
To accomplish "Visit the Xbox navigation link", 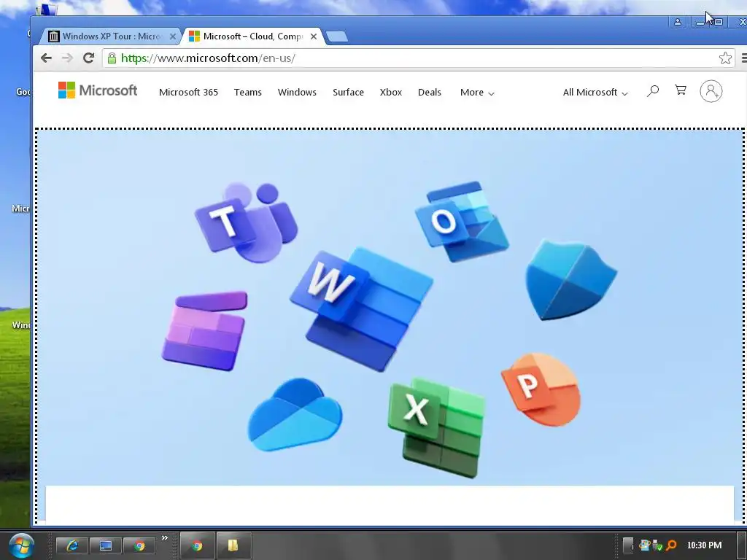I will [391, 93].
